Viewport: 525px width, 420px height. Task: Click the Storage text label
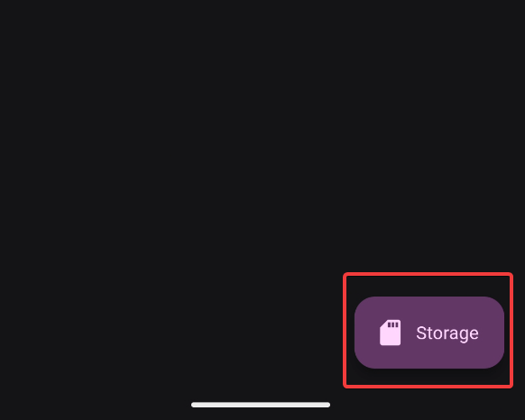coord(447,333)
